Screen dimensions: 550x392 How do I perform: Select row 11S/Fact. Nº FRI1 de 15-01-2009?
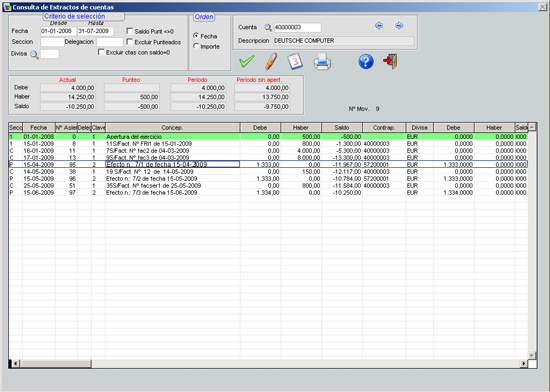point(268,144)
